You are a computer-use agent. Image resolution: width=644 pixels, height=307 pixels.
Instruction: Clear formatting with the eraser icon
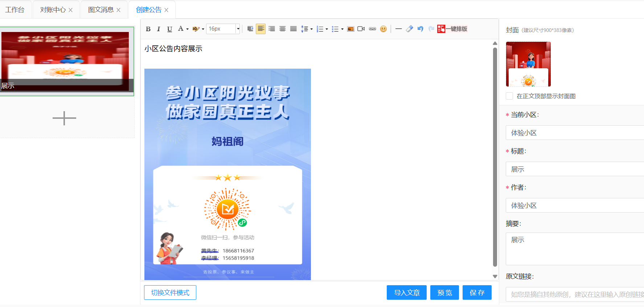point(409,29)
